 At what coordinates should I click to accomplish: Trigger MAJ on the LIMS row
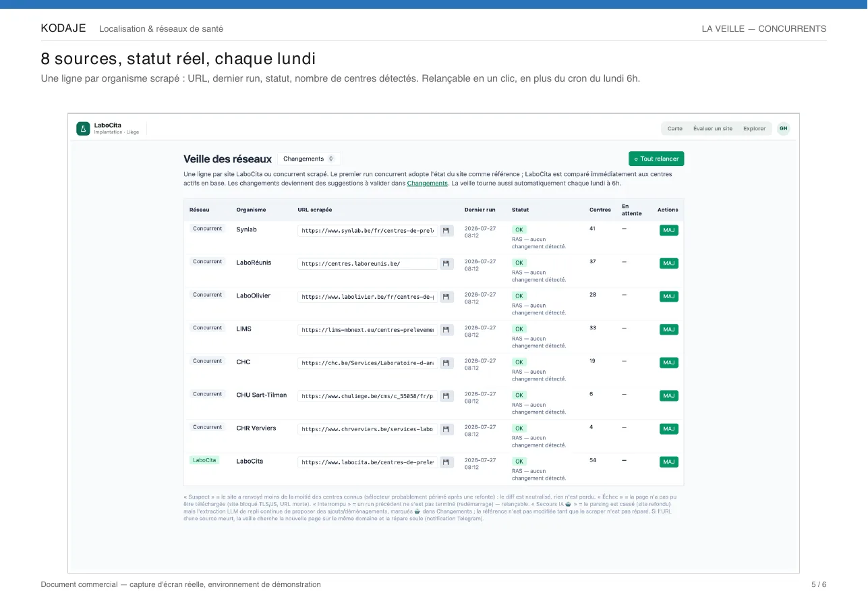(x=669, y=329)
